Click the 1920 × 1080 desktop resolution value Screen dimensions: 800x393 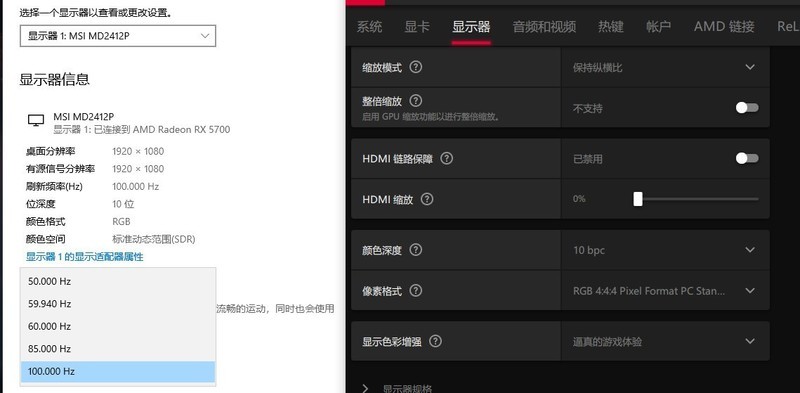pyautogui.click(x=138, y=152)
